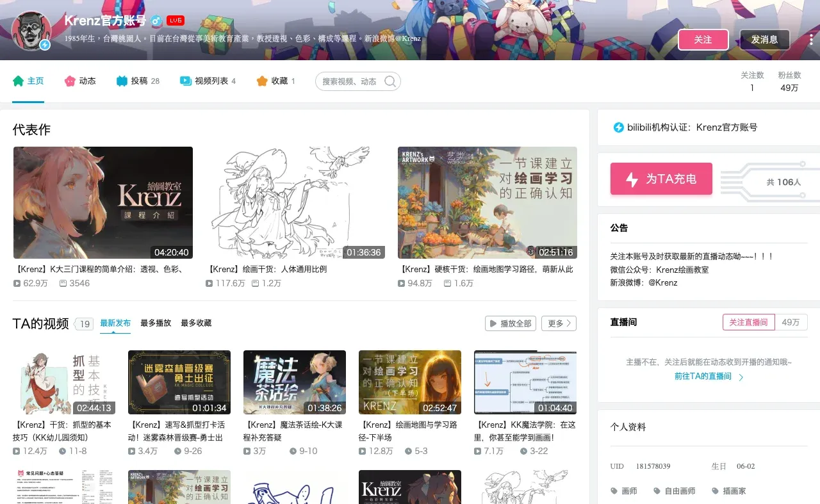Click the 画师 tag icon
820x504 pixels.
[x=614, y=491]
